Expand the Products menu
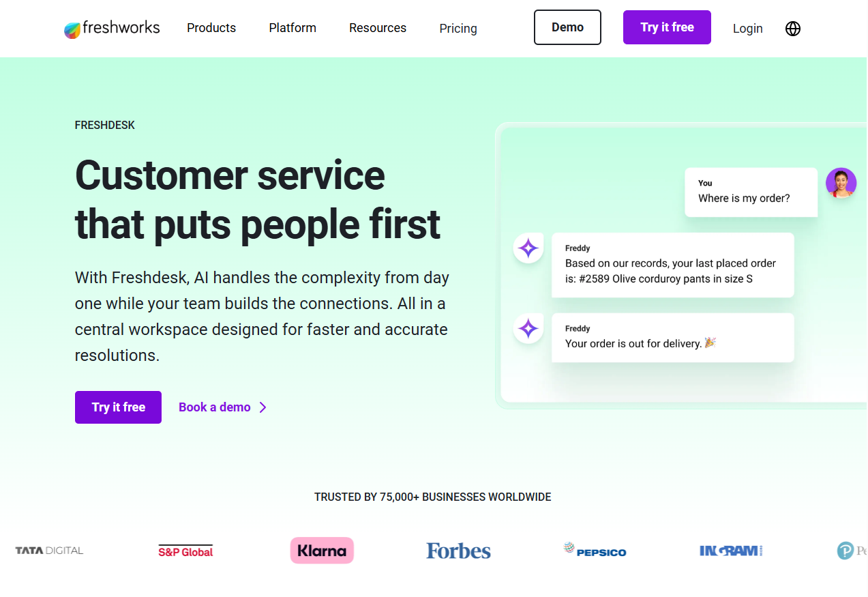868x597 pixels. pos(211,28)
